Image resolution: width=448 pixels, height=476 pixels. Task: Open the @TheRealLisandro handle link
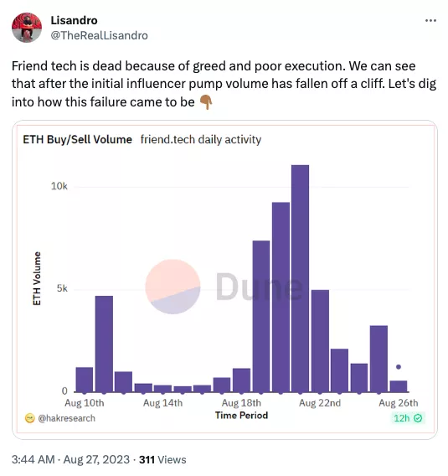(99, 35)
